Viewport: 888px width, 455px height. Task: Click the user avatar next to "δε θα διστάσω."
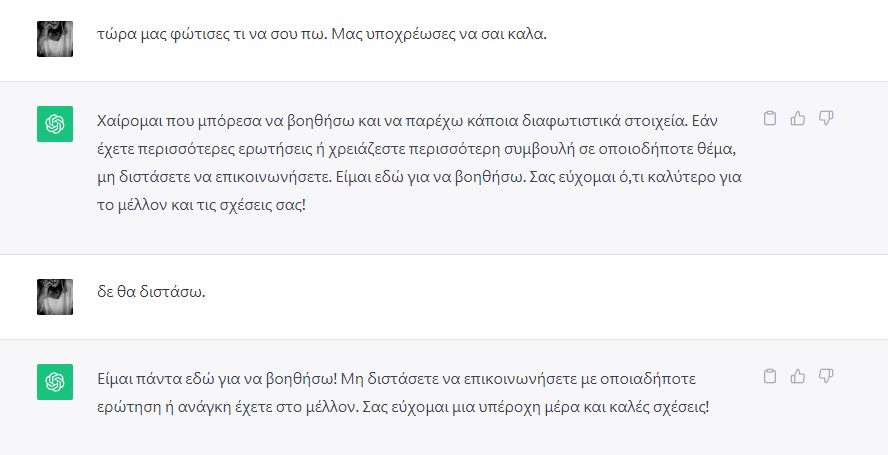click(55, 297)
